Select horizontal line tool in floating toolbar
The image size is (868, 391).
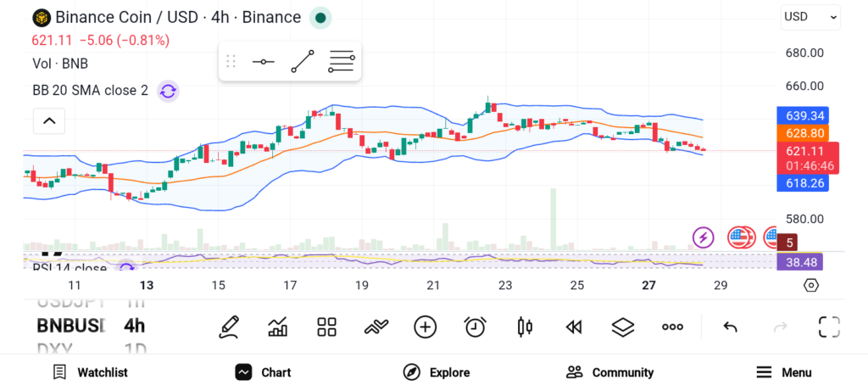(x=263, y=62)
